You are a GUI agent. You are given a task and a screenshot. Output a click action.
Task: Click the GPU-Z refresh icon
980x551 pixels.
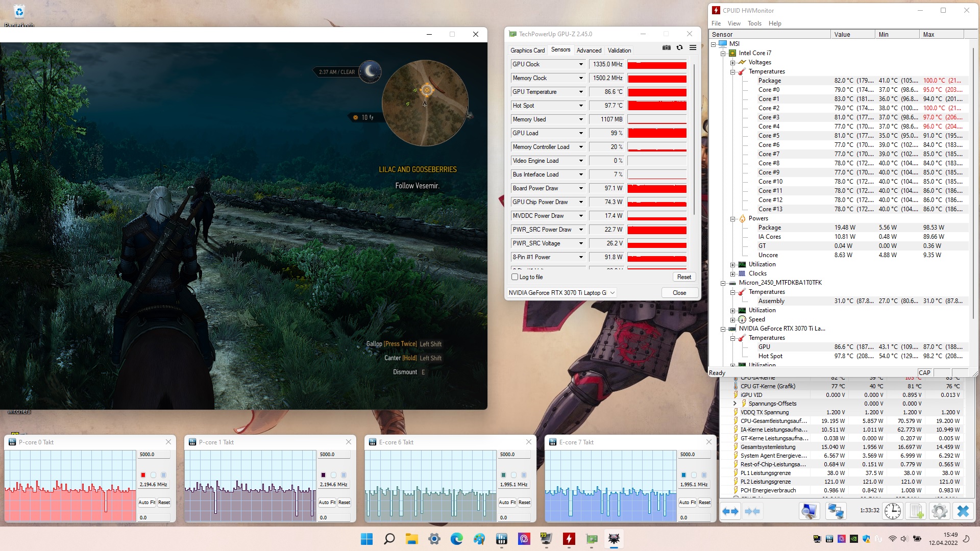click(679, 48)
